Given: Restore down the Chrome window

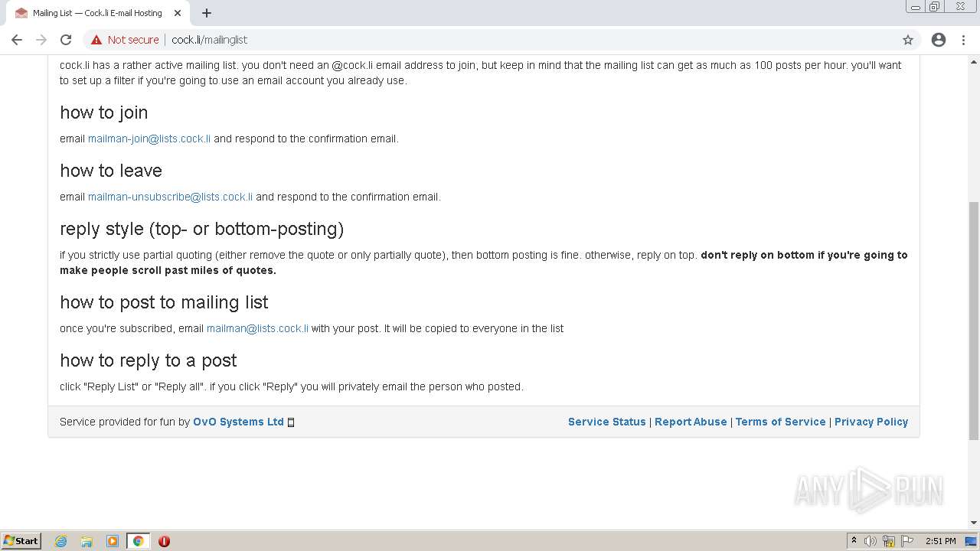Looking at the screenshot, I should (935, 7).
